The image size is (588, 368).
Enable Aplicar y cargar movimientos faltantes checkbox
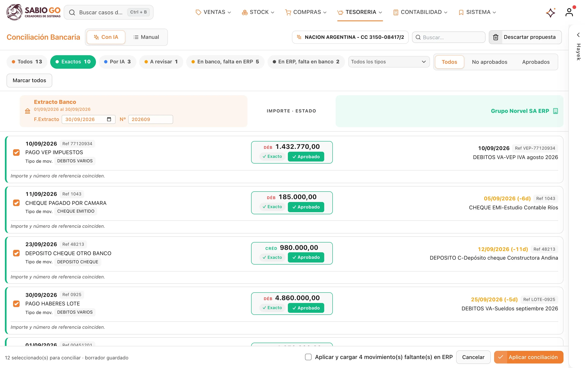tap(308, 357)
